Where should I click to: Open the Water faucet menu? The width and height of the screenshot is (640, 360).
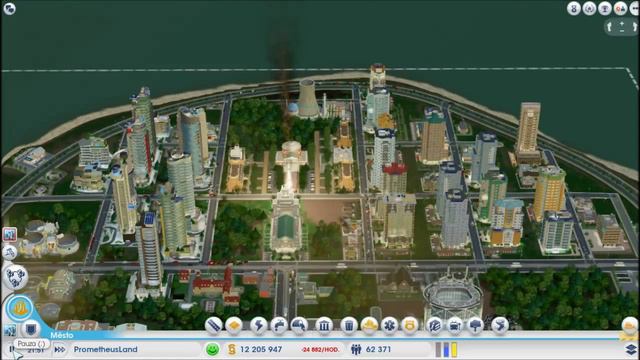279,325
